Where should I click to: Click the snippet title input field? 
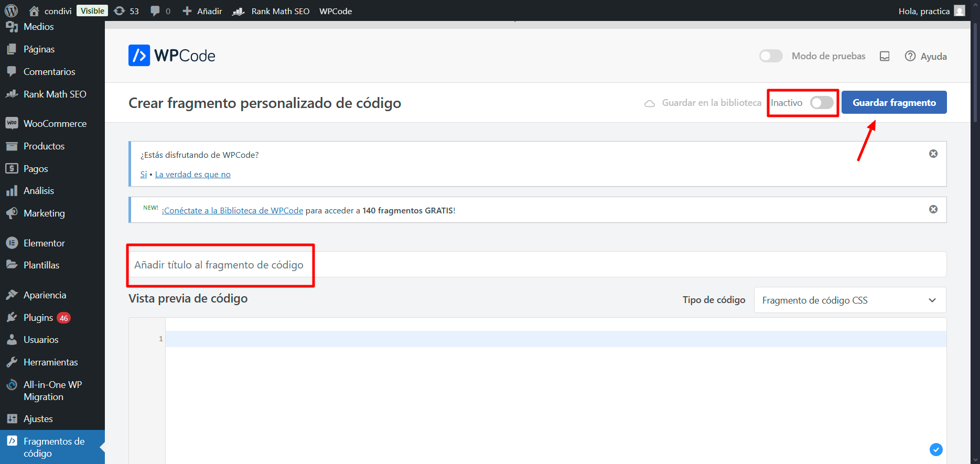(x=537, y=265)
